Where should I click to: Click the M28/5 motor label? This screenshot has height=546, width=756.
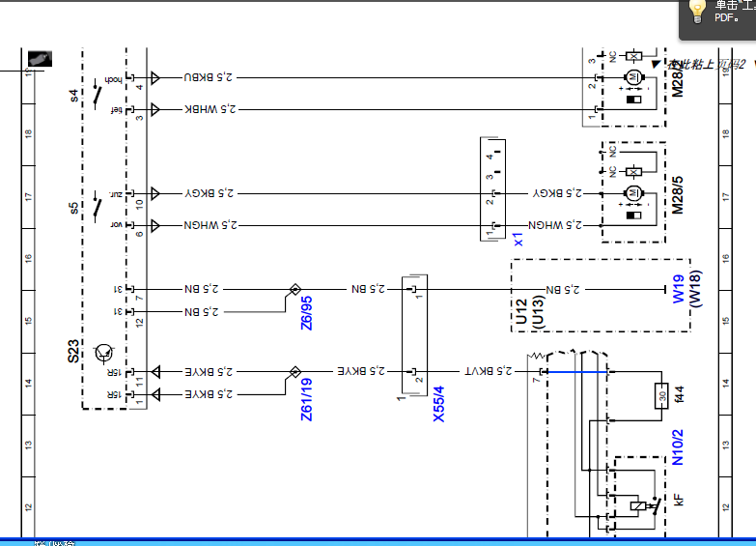678,195
